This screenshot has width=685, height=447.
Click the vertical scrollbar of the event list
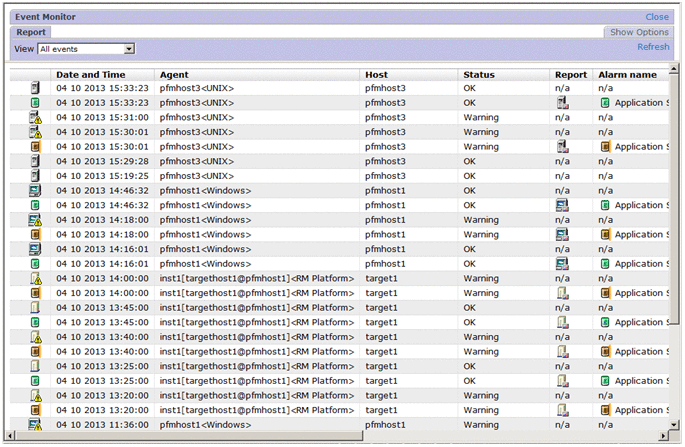(674, 200)
